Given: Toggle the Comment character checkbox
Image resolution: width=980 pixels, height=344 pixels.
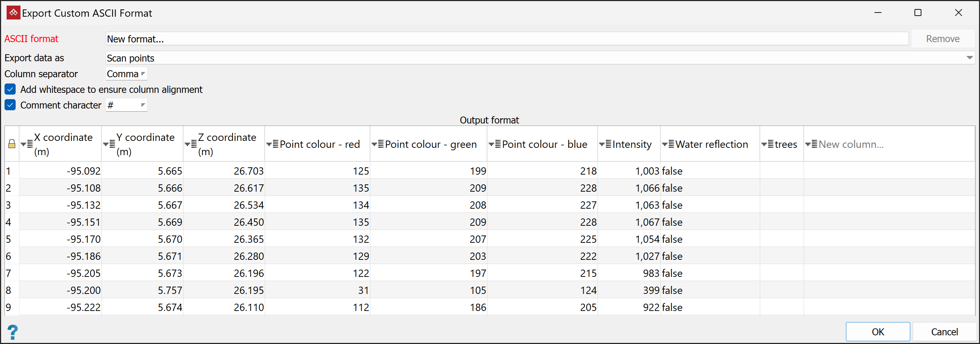Looking at the screenshot, I should [10, 105].
